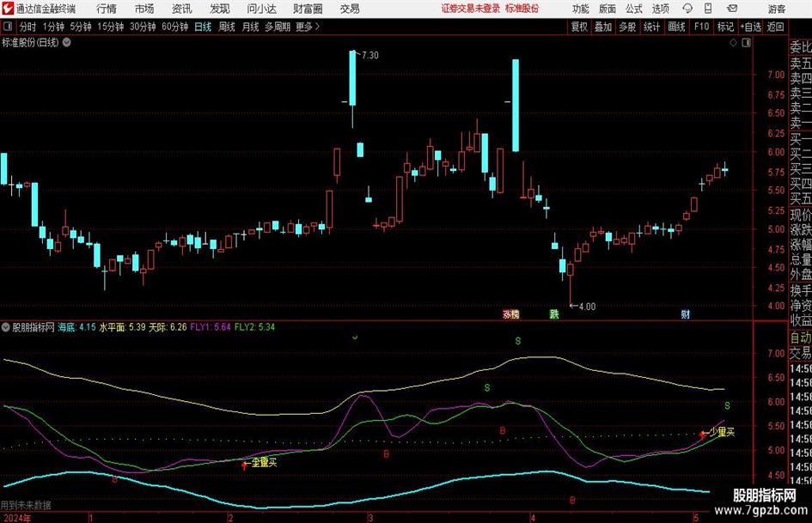Switch to 多周期 multi-period tab

click(x=278, y=27)
